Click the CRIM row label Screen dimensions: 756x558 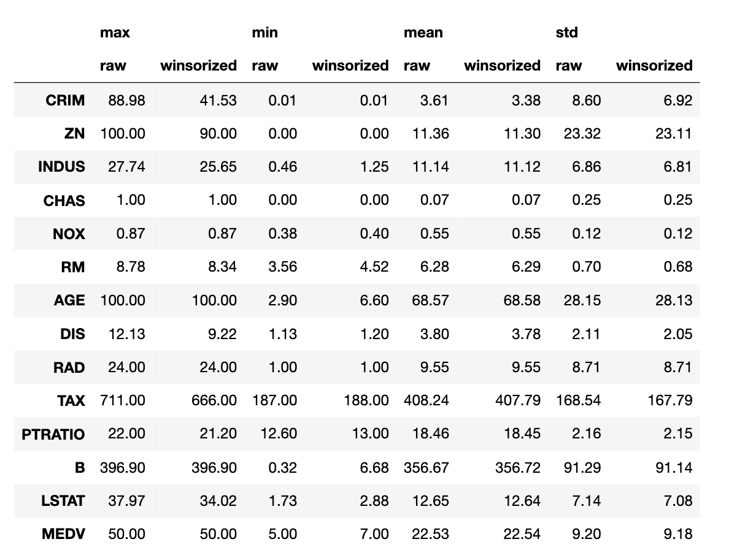[65, 100]
